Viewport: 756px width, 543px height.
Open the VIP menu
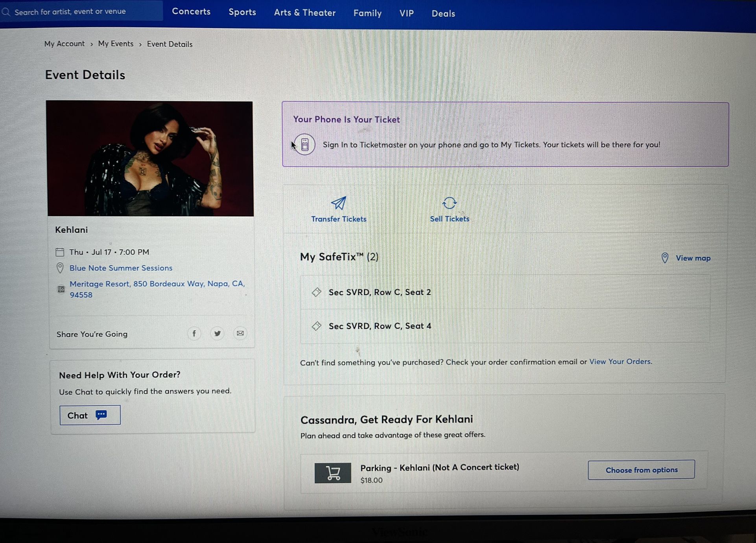point(407,13)
